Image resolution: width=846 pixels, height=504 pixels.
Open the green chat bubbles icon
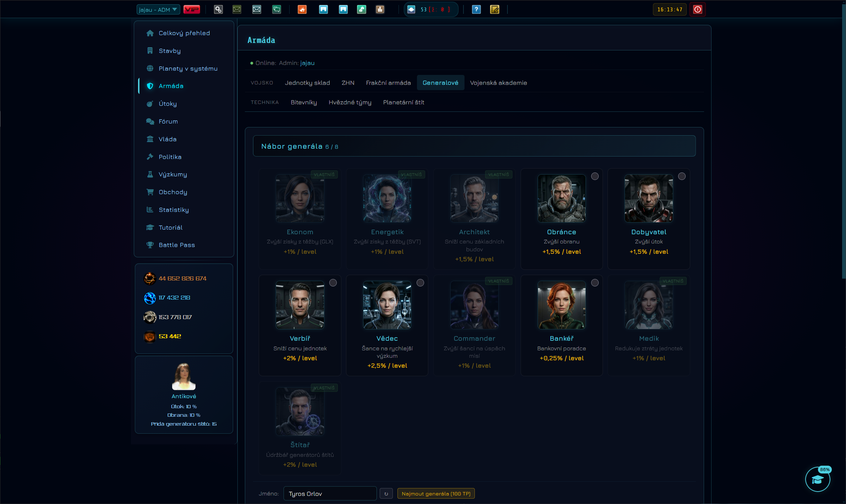(x=276, y=10)
